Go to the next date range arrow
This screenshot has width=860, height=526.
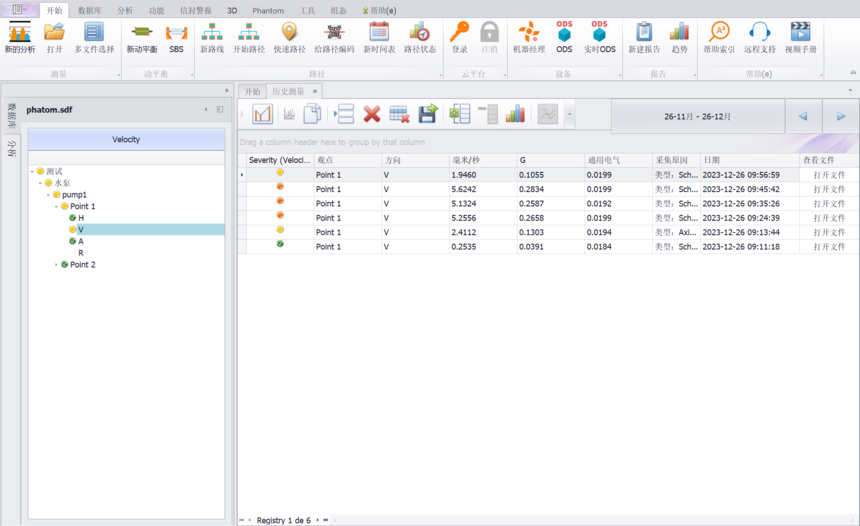click(x=841, y=116)
